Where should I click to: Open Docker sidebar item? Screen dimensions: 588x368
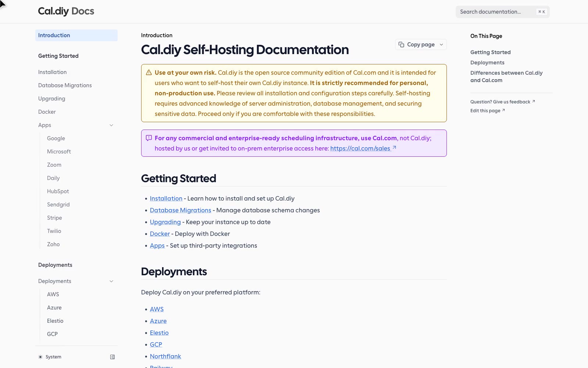click(x=76, y=112)
